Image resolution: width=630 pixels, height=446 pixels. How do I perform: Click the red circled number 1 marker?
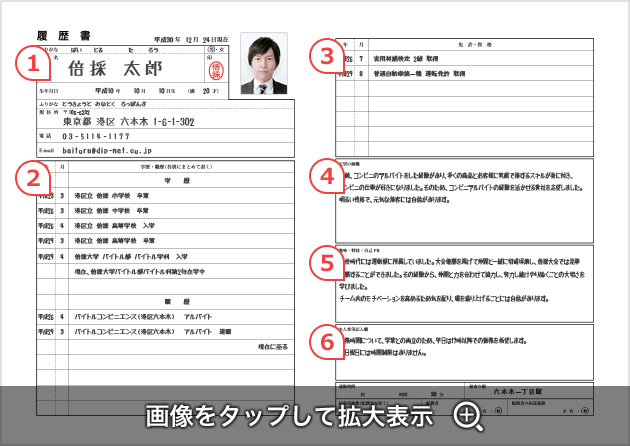[x=34, y=66]
